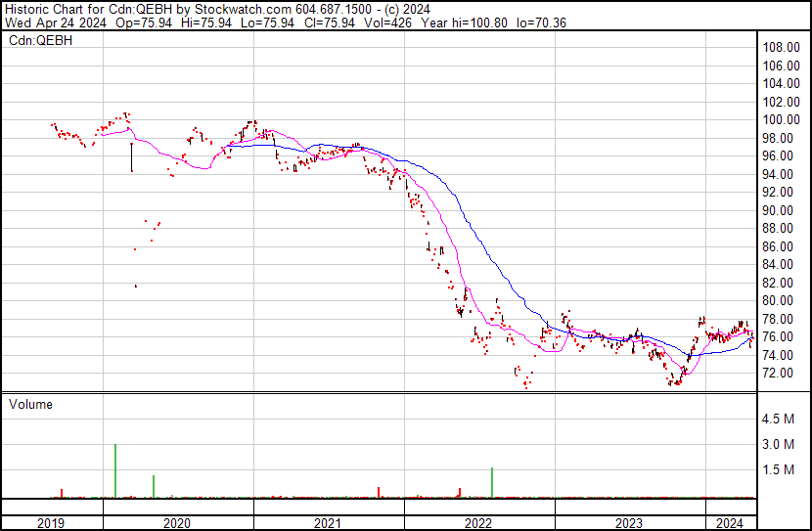
Task: Select the 106.00 price axis label
Action: [781, 66]
